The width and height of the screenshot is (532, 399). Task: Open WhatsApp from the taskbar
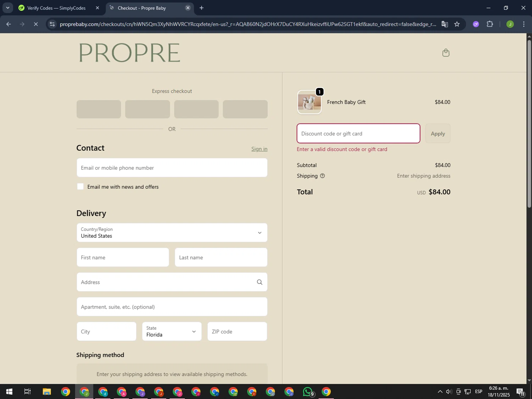click(308, 392)
